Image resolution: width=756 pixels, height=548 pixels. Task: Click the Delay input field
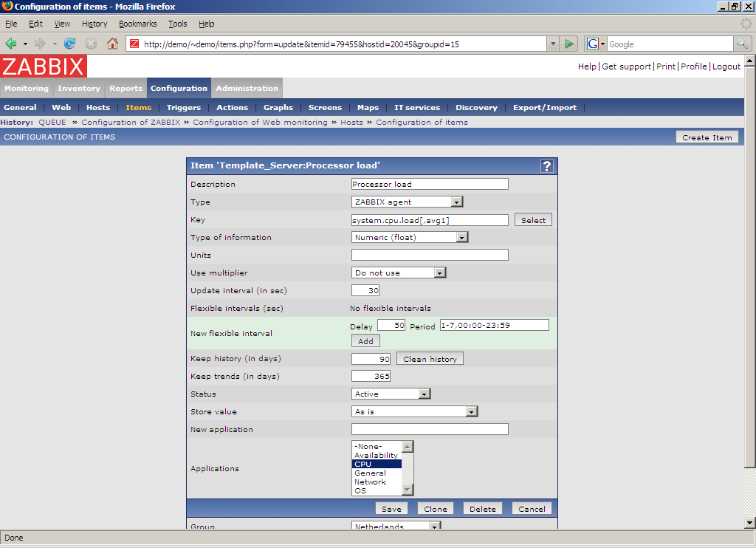point(391,325)
